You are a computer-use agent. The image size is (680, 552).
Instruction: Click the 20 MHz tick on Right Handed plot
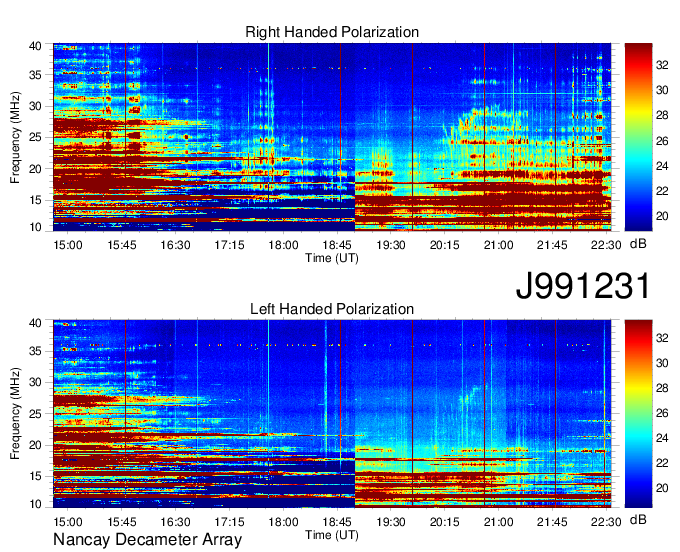click(x=35, y=169)
